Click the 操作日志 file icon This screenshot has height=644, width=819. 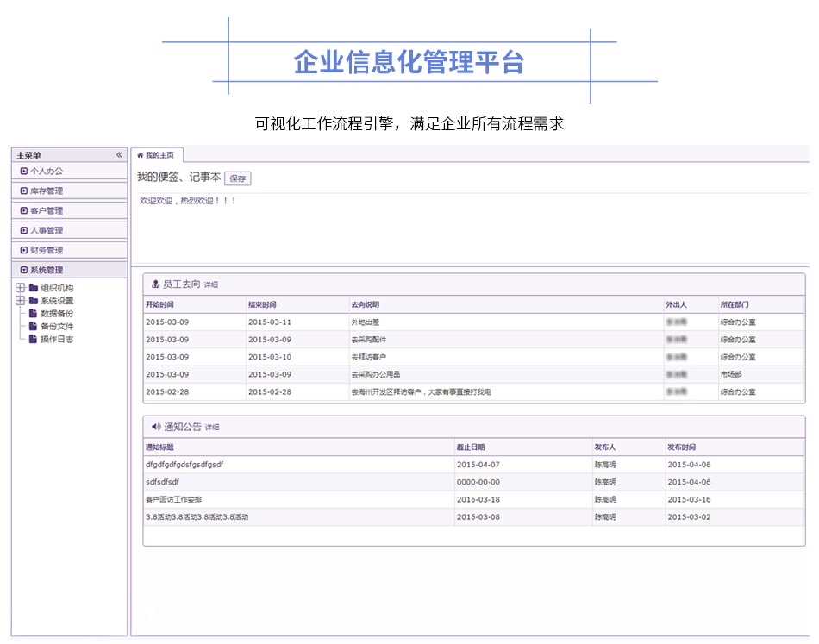33,339
